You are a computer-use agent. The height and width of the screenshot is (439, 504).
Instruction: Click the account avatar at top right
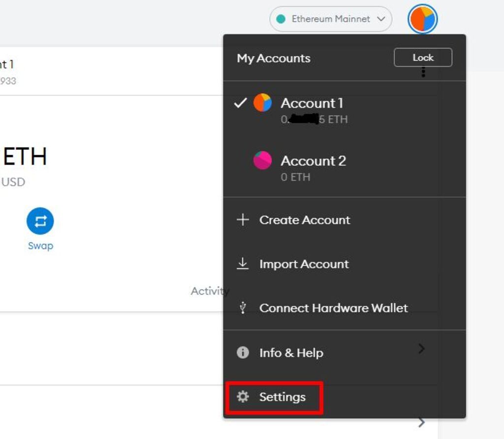click(x=422, y=19)
